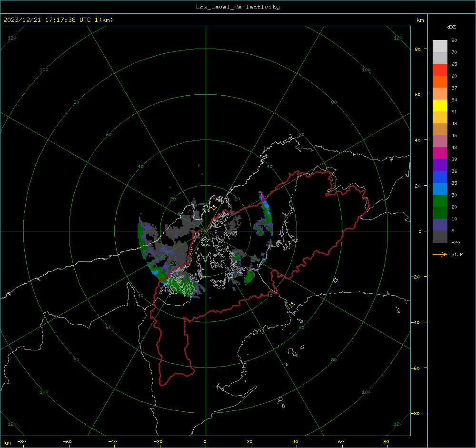Click the -80 tick label on the bottom axis
This screenshot has height=448, width=476.
22,441
